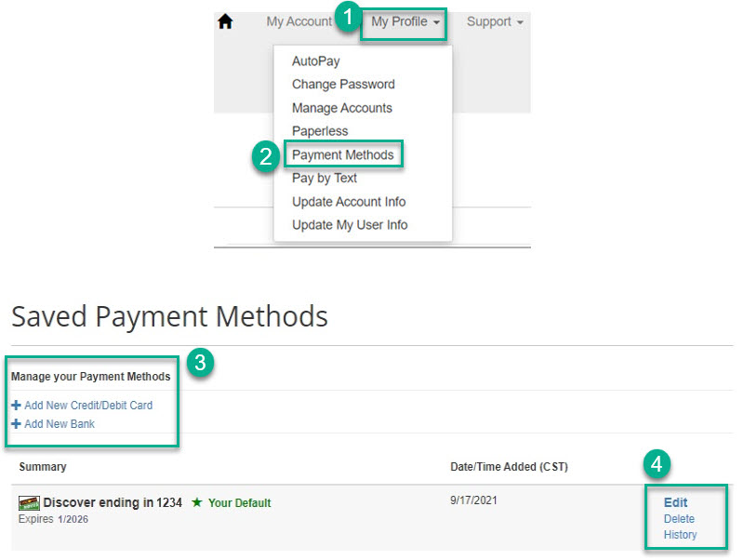
Task: Open the Support dropdown arrow
Action: [x=521, y=20]
